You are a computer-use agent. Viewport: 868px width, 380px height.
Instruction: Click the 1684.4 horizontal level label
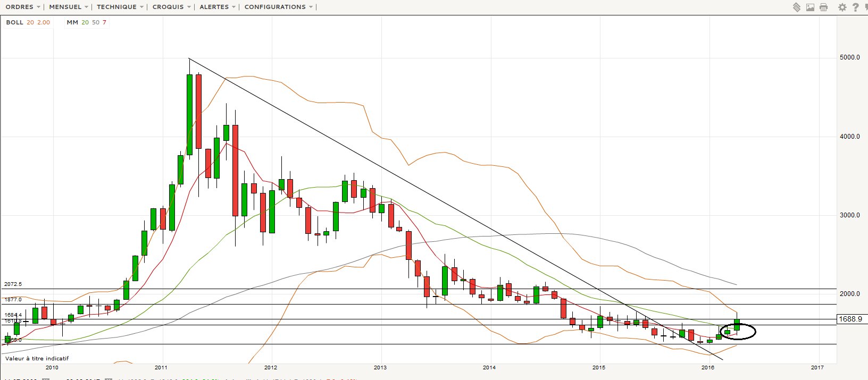click(13, 315)
